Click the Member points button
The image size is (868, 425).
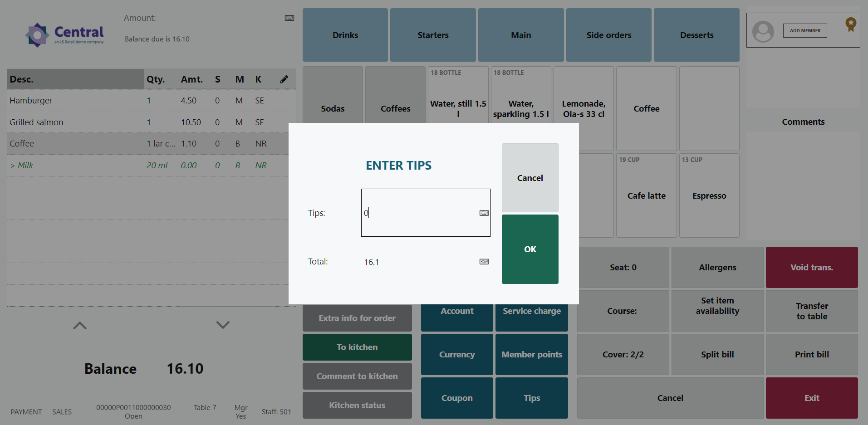[532, 354]
